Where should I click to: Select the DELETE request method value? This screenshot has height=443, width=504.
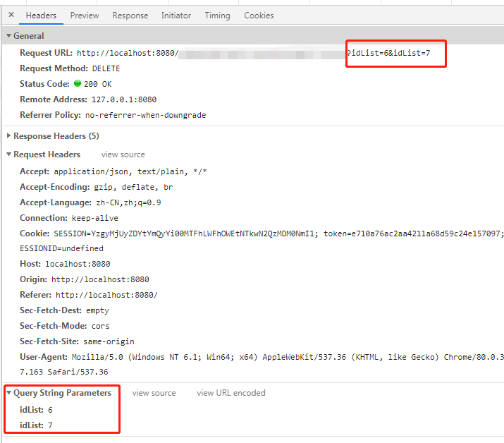click(106, 68)
